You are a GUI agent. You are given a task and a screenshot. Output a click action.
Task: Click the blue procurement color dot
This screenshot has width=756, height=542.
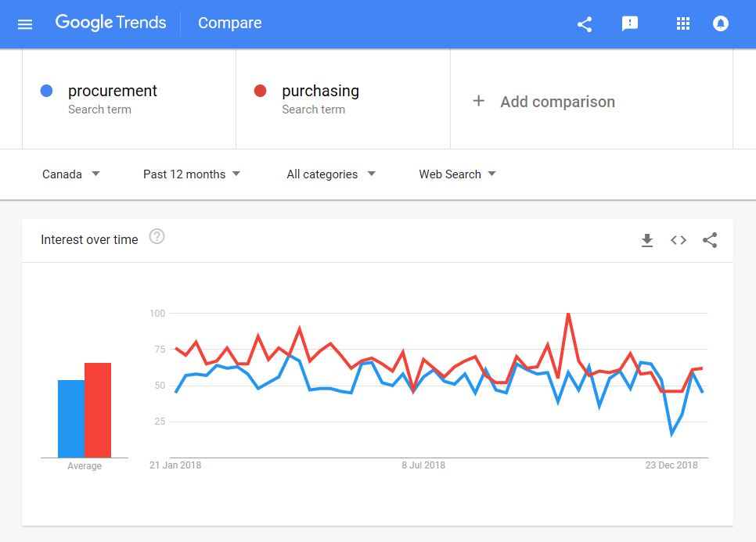coord(46,91)
